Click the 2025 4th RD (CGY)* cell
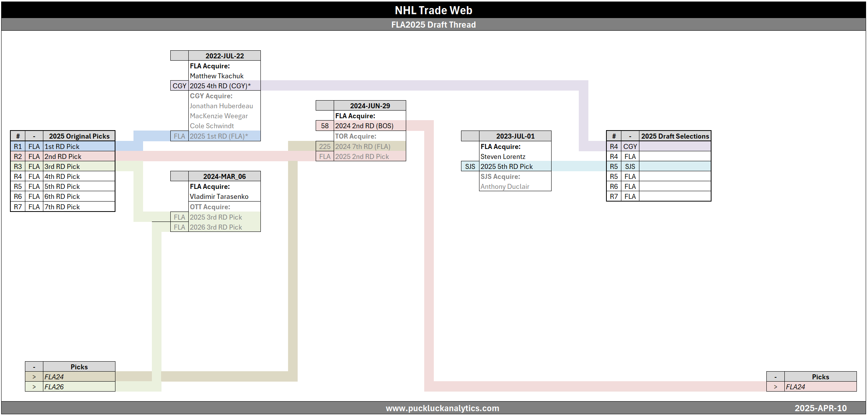868x415 pixels. click(224, 86)
